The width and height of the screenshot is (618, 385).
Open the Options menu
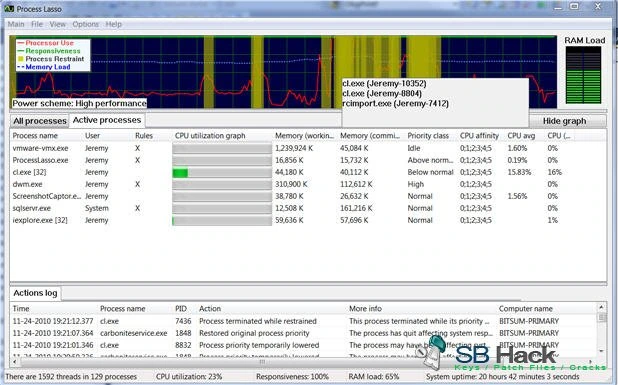(x=86, y=24)
